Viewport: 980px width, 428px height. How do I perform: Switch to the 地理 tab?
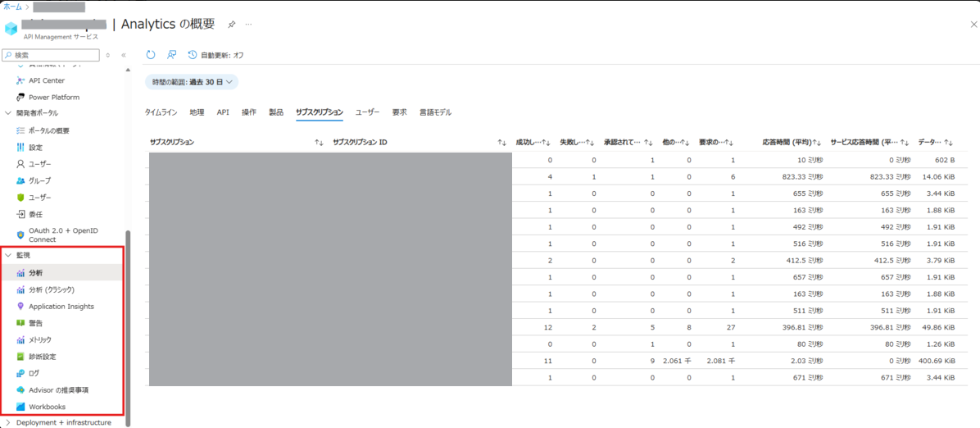coord(197,112)
